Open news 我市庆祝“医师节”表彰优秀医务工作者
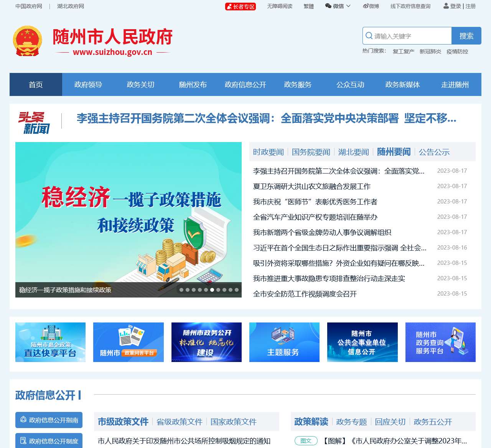The width and height of the screenshot is (491, 448). click(315, 202)
